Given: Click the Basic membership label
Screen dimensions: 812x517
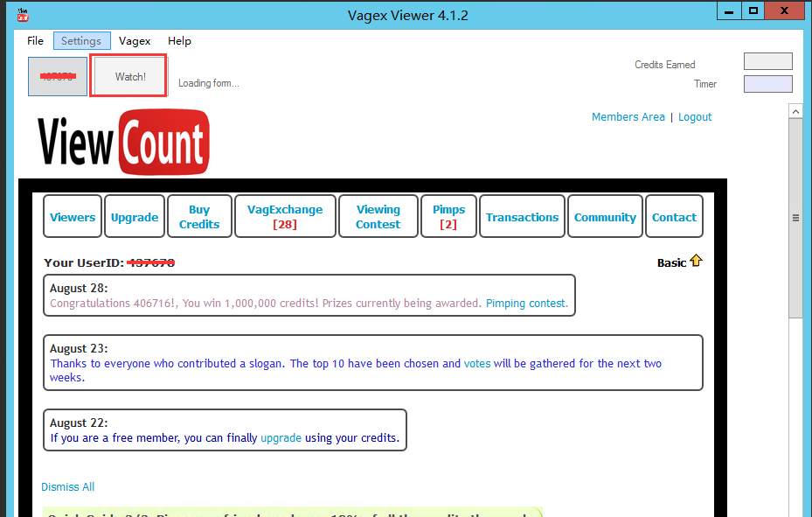Looking at the screenshot, I should tap(671, 262).
